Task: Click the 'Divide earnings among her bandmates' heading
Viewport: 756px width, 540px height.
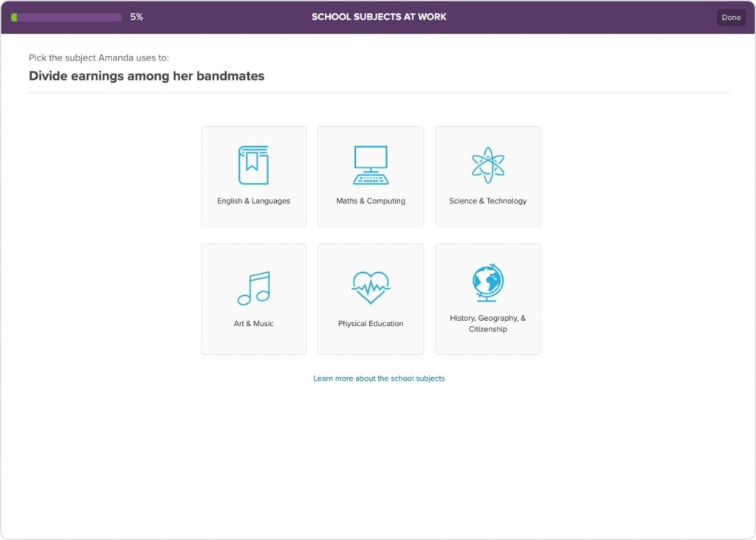Action: [146, 76]
